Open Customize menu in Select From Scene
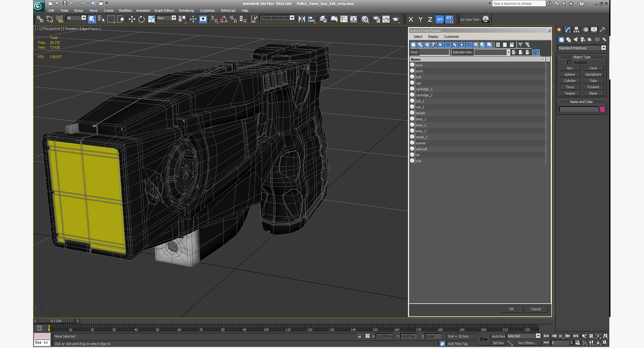This screenshot has height=348, width=644. coord(451,37)
